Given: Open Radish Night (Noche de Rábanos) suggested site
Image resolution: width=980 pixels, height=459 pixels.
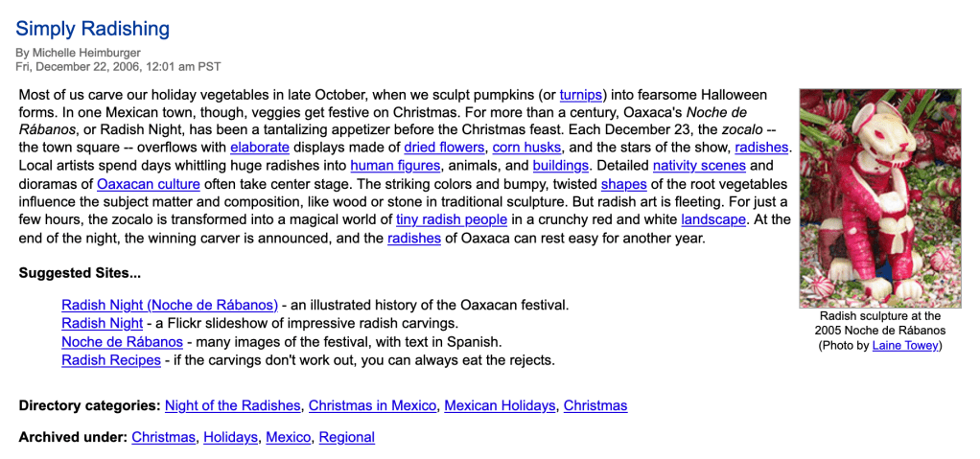Looking at the screenshot, I should (x=170, y=305).
